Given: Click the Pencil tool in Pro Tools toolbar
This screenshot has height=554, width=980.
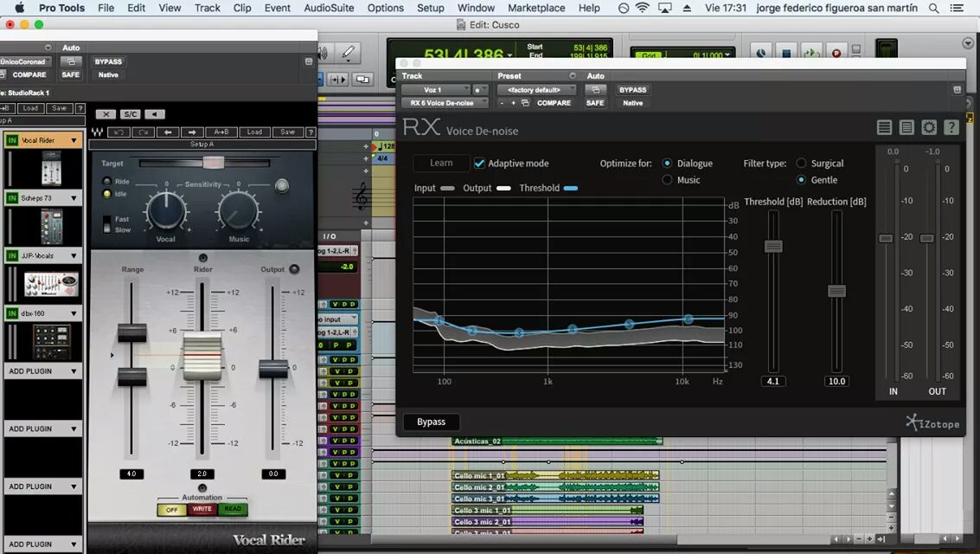Looking at the screenshot, I should 348,53.
